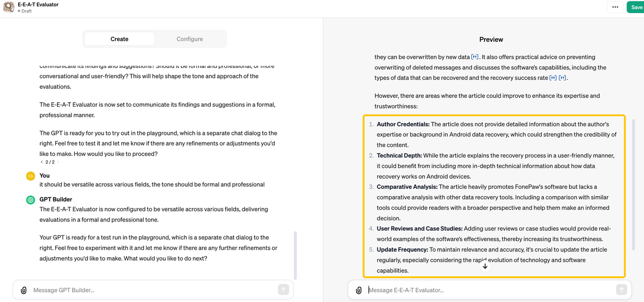Click the "E-E-A-T Evaluator" title text

click(38, 5)
